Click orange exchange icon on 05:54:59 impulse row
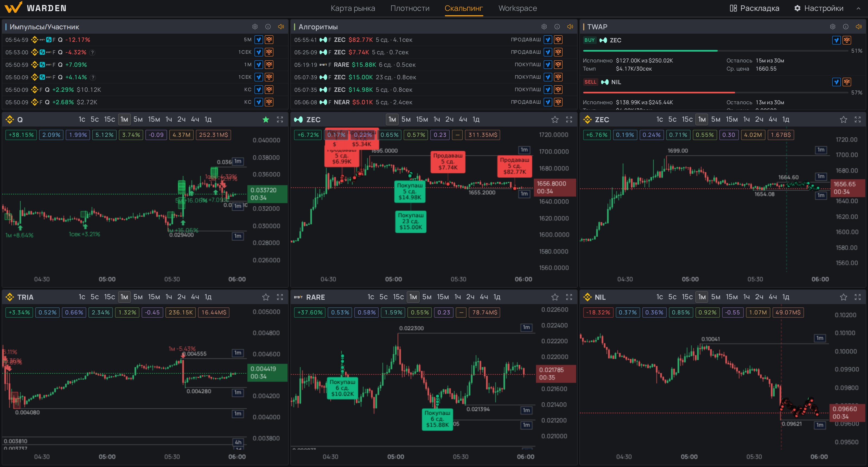The width and height of the screenshot is (868, 467). tap(269, 40)
